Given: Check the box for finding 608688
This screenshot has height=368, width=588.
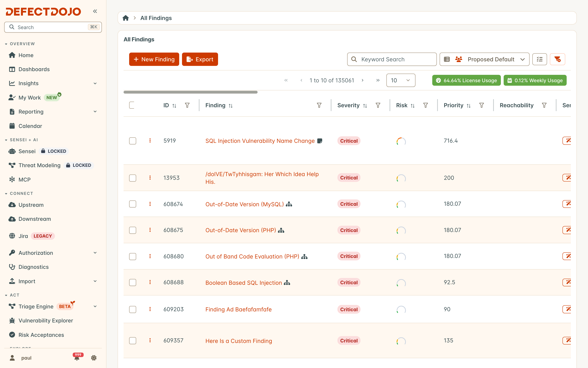Looking at the screenshot, I should coord(133,282).
